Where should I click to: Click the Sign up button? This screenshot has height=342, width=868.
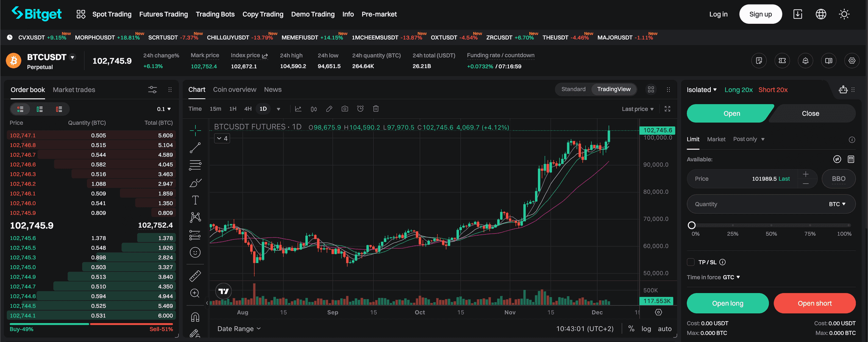[x=761, y=14]
